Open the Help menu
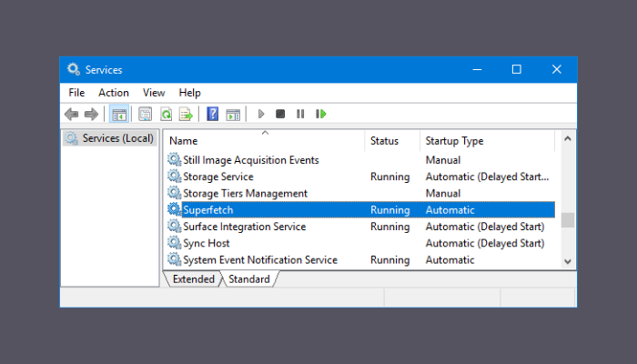The width and height of the screenshot is (637, 364). click(189, 93)
